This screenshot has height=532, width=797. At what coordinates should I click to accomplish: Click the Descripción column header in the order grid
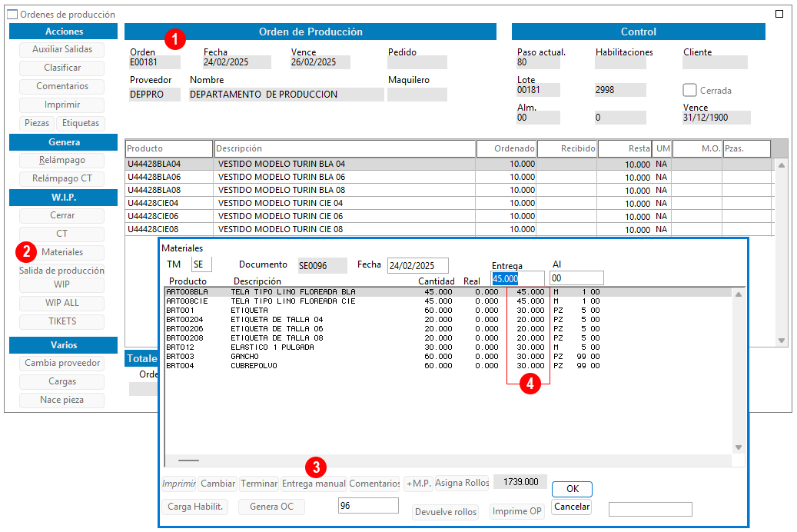345,148
